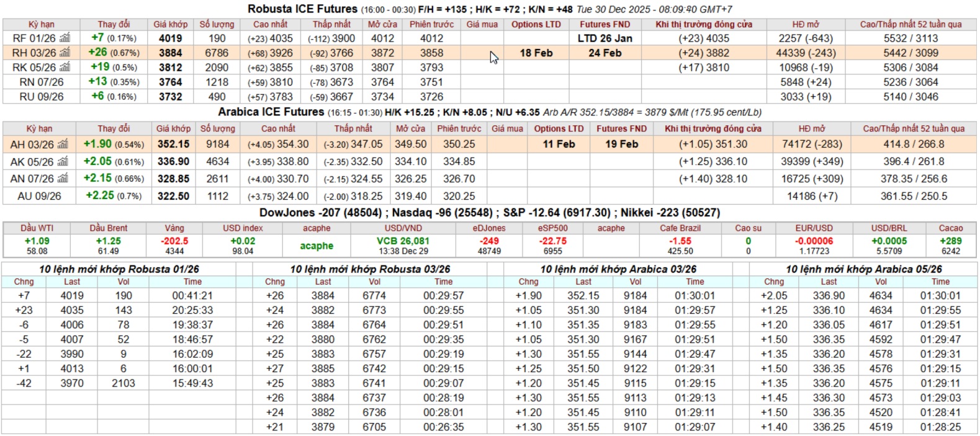Click the chart icon next to RK 05/26

65,68
